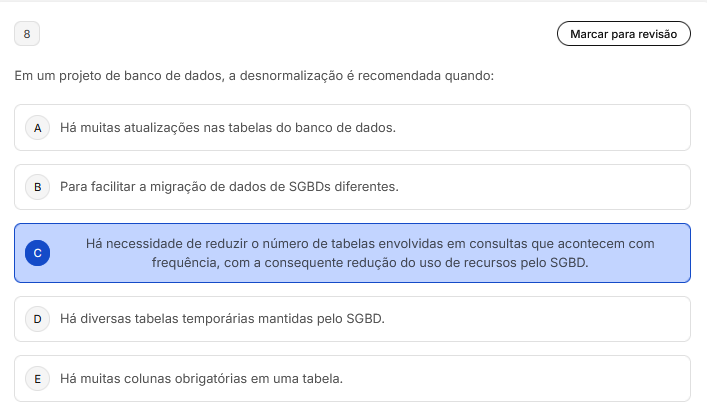Click the highlighted letter C circle
This screenshot has height=415, width=707.
(37, 253)
